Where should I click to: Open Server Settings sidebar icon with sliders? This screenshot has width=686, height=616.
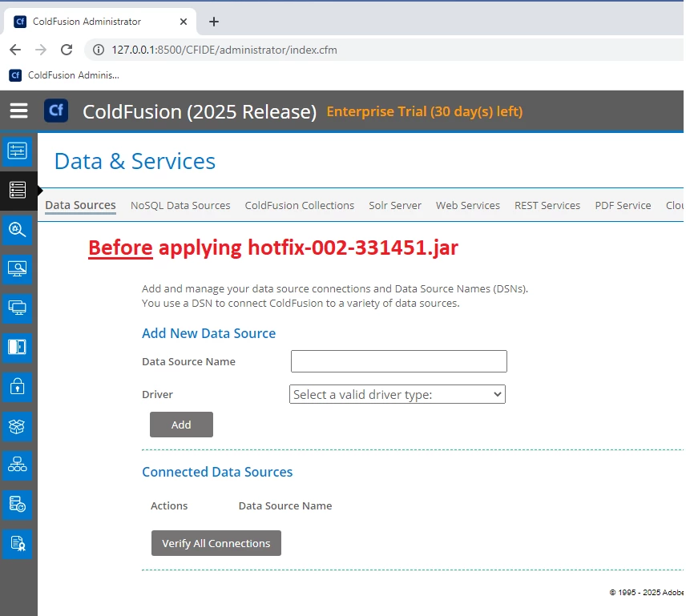point(17,151)
